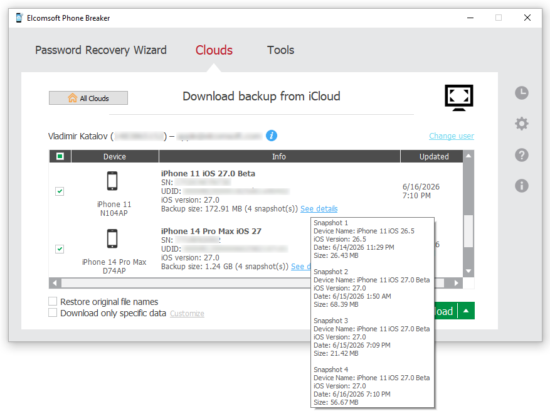550x416 pixels.
Task: Click the 'D74AP' device model label
Action: coord(114,271)
